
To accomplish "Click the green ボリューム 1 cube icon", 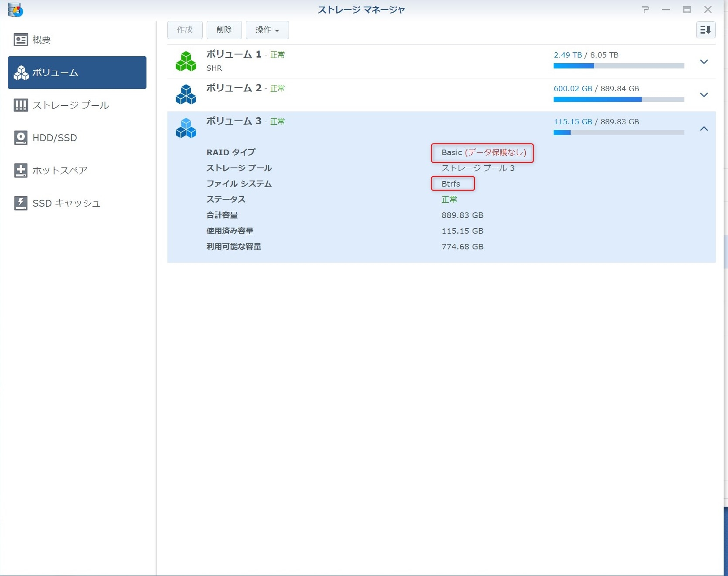I will pos(186,61).
